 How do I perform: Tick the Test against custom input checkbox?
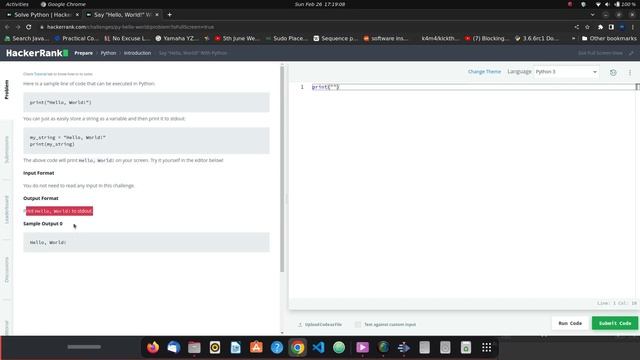click(x=358, y=324)
